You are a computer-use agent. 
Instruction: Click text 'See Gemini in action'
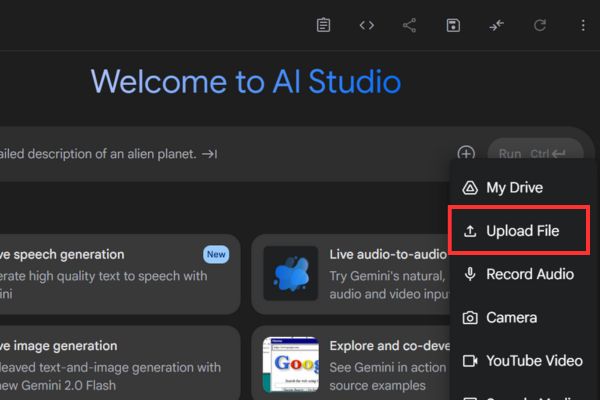point(388,367)
